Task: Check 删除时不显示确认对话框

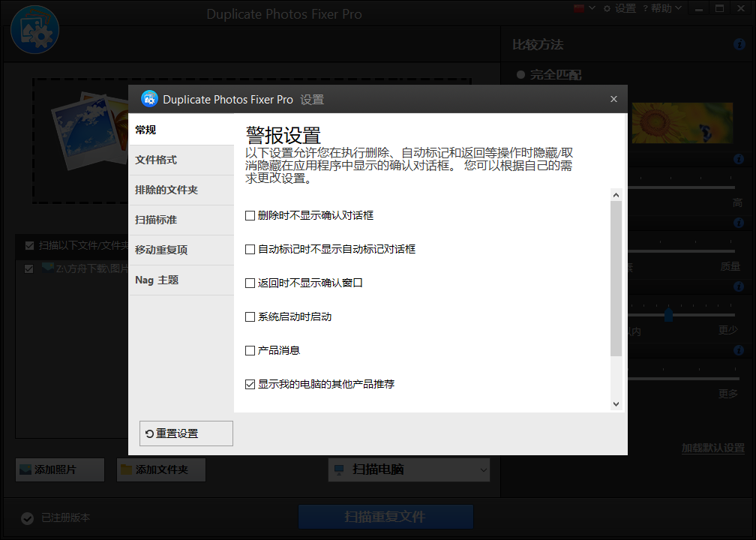Action: (250, 215)
